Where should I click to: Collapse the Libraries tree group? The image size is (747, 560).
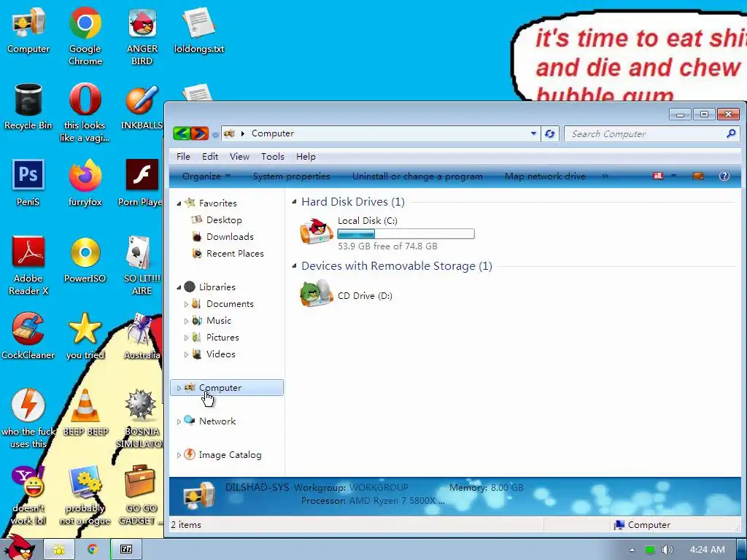179,287
